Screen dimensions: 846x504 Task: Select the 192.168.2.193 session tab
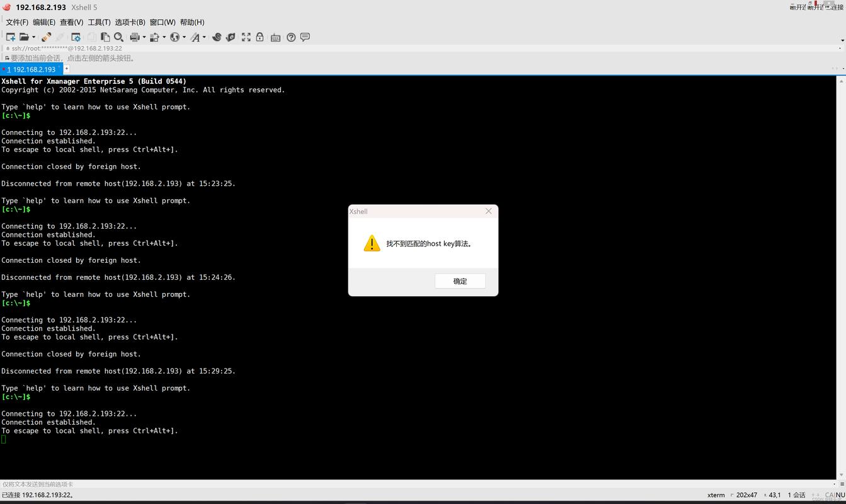coord(31,69)
